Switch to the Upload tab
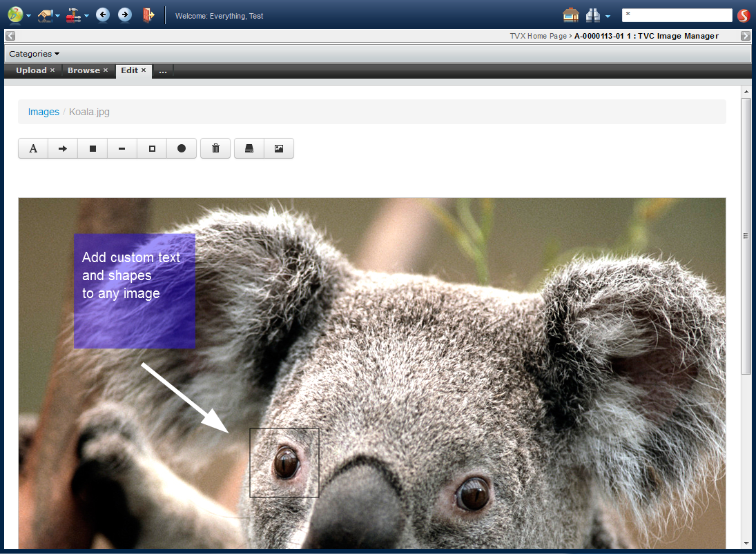 click(31, 70)
